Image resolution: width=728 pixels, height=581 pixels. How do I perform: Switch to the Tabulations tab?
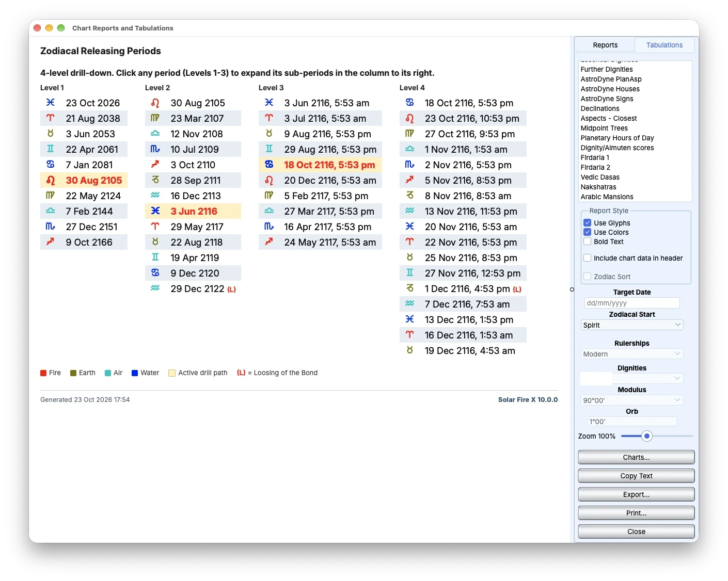[664, 45]
